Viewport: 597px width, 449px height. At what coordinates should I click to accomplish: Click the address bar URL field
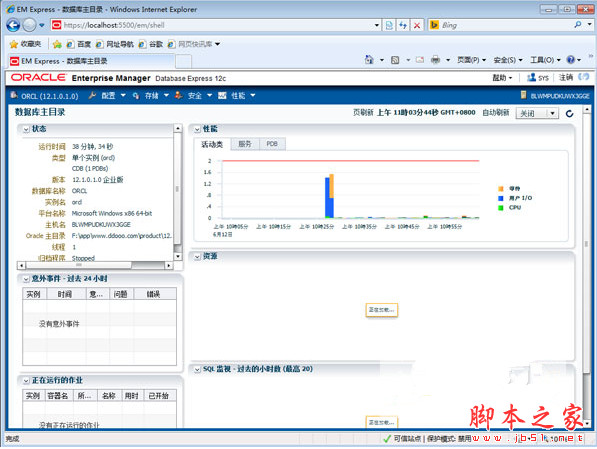[x=217, y=26]
